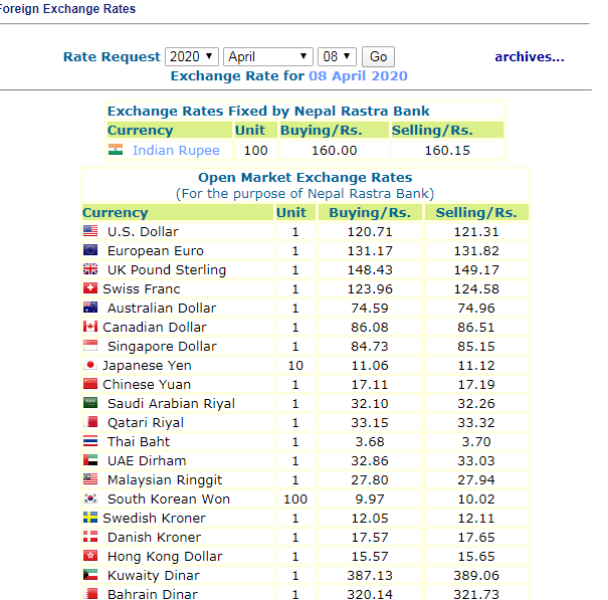This screenshot has height=600, width=608.
Task: Click the South Korean Won flag icon
Action: point(90,499)
